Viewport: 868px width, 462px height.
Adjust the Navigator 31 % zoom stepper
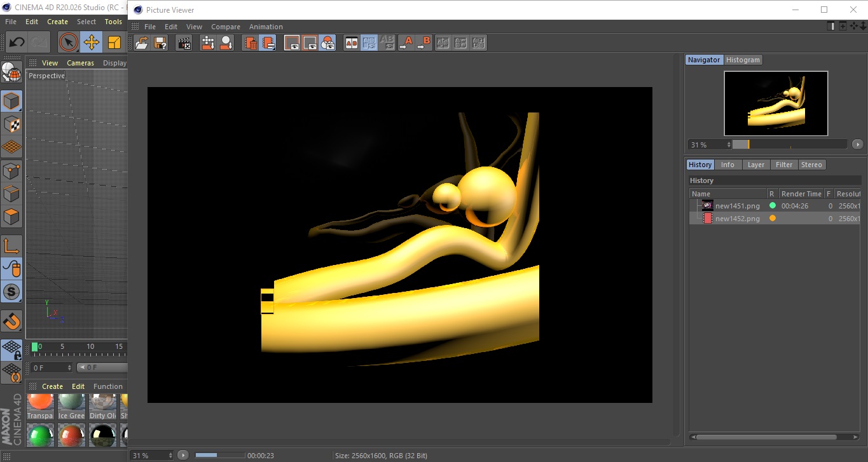pyautogui.click(x=729, y=145)
